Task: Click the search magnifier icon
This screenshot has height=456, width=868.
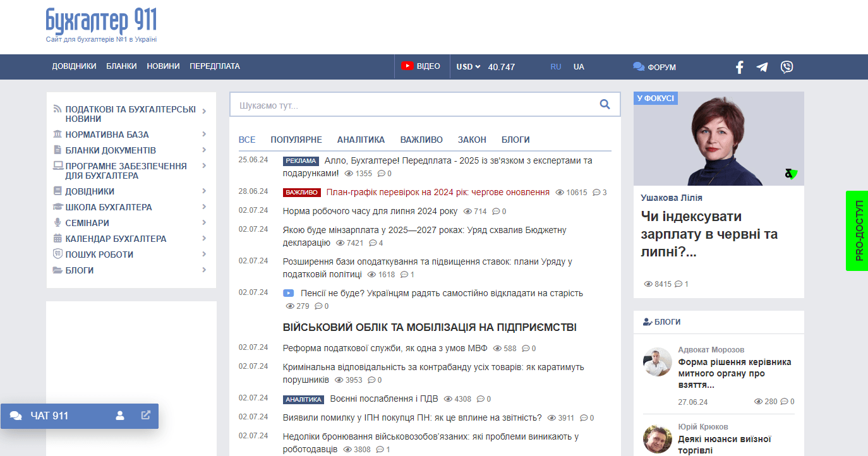Action: (605, 105)
